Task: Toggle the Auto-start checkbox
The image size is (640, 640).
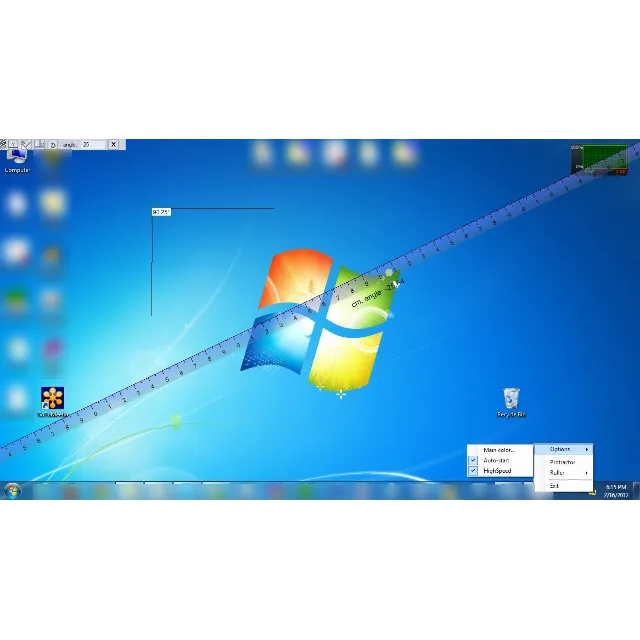Action: (473, 460)
